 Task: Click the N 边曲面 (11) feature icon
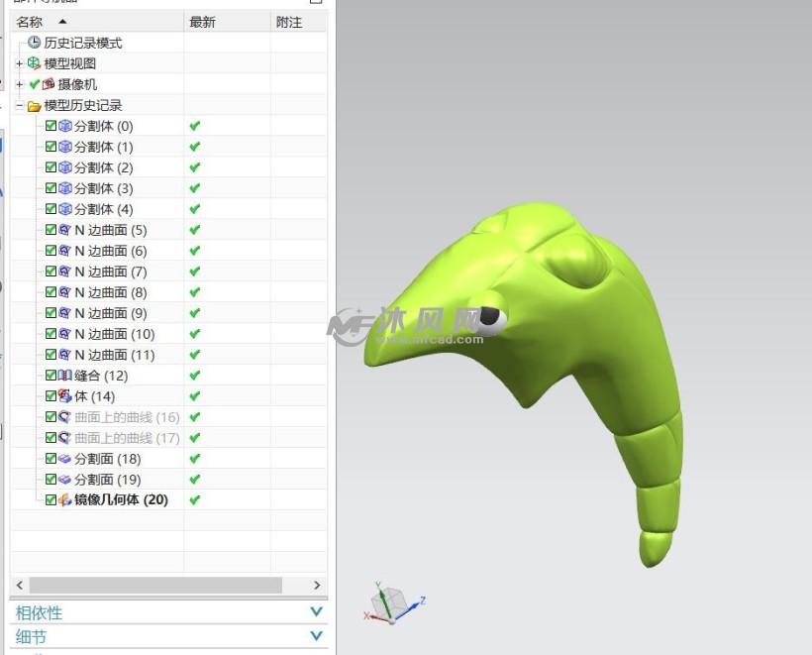click(x=64, y=354)
